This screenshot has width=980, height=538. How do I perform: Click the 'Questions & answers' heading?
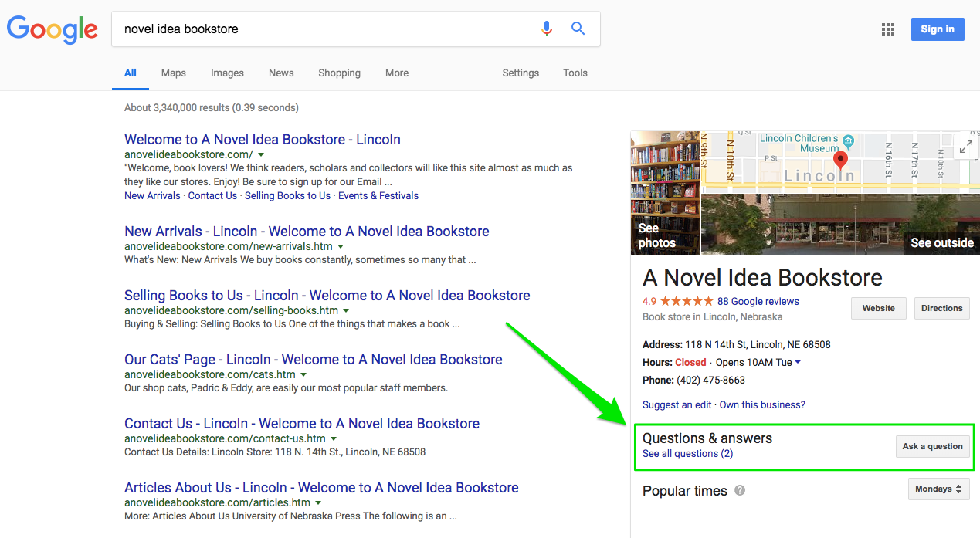(707, 438)
